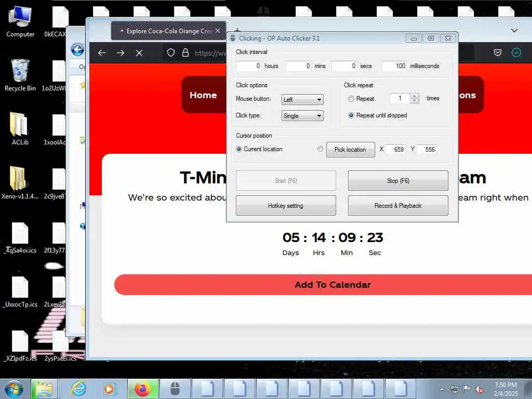Click the teal checkmark extension icon
Image resolution: width=532 pixels, height=399 pixels.
pos(516,52)
